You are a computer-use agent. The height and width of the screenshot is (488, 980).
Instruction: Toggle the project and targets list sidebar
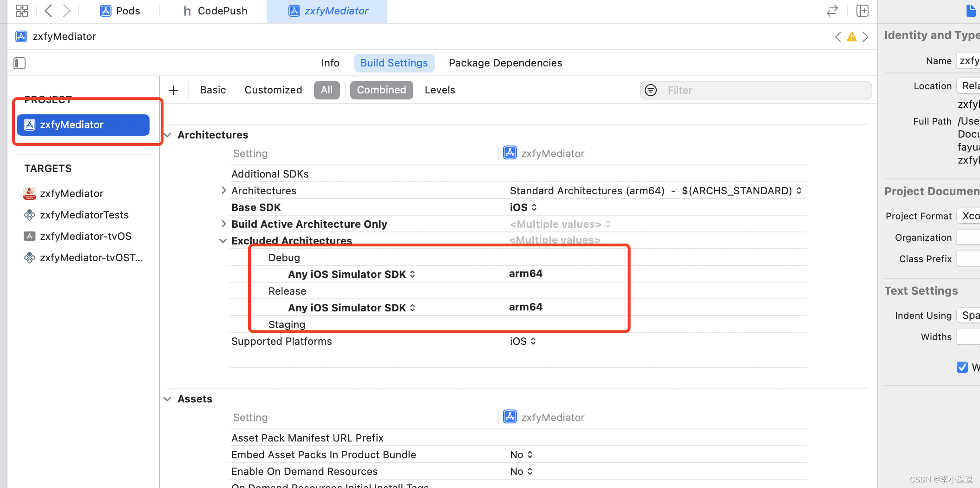coord(20,63)
